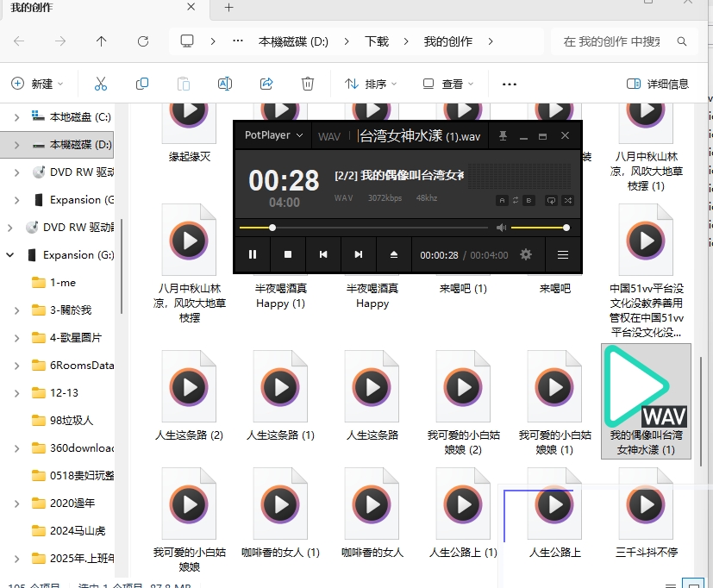Image resolution: width=713 pixels, height=588 pixels.
Task: Open the PotPlayer main menu dropdown
Action: tap(274, 135)
